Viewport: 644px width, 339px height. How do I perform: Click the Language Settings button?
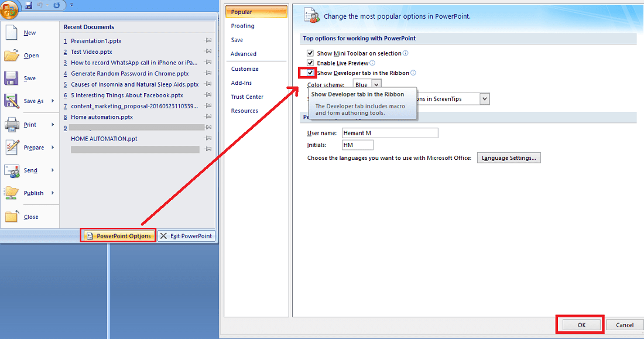[x=508, y=157]
